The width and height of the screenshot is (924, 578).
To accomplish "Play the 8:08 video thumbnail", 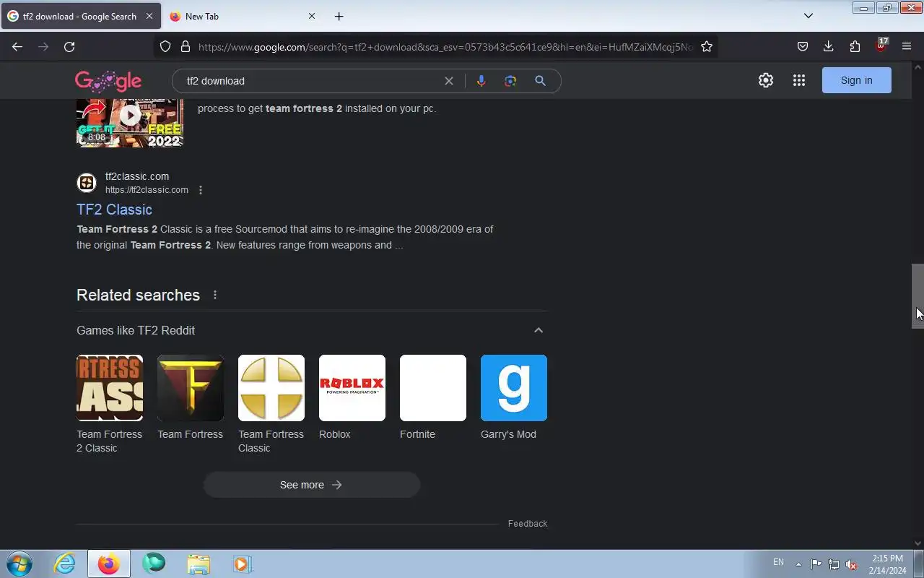I will click(x=130, y=121).
